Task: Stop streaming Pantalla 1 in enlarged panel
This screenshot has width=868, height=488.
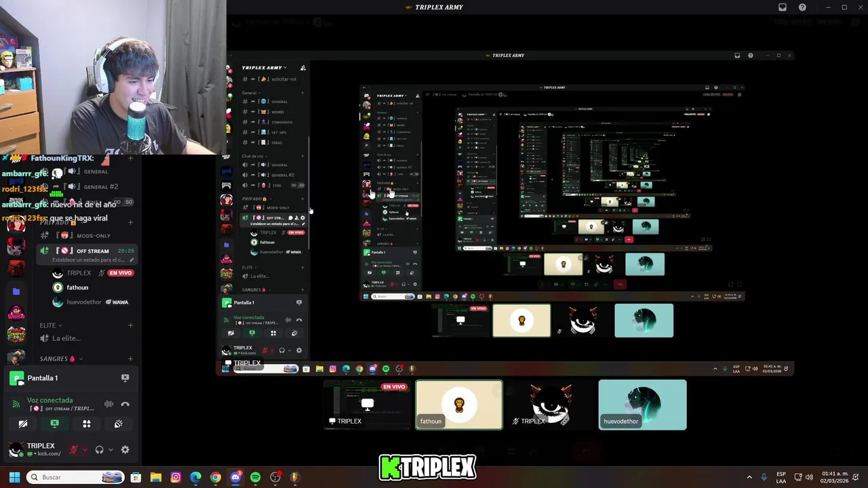Action: tap(125, 378)
